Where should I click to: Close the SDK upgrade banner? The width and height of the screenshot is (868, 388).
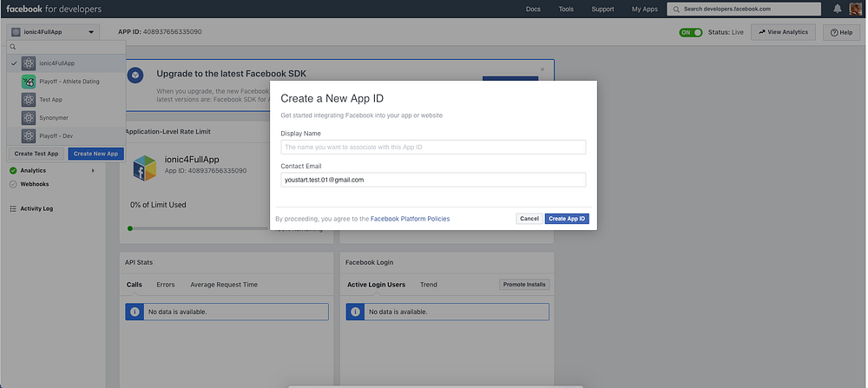[x=542, y=69]
